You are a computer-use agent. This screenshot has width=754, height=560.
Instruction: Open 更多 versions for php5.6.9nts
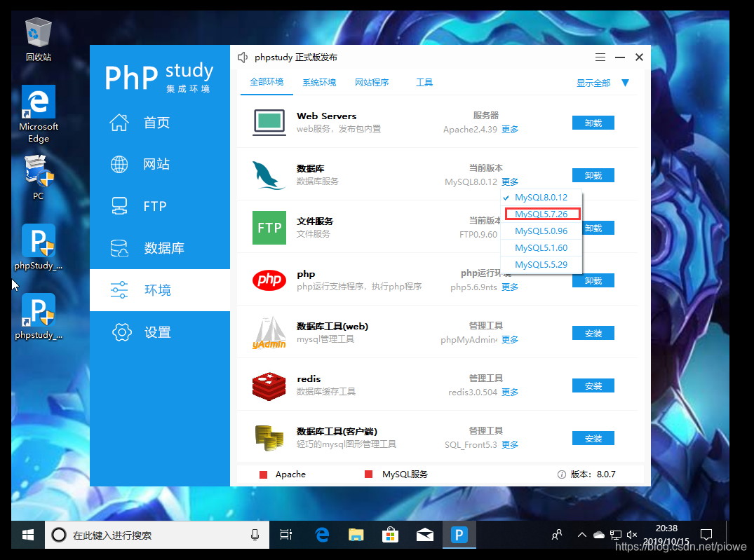tap(510, 287)
